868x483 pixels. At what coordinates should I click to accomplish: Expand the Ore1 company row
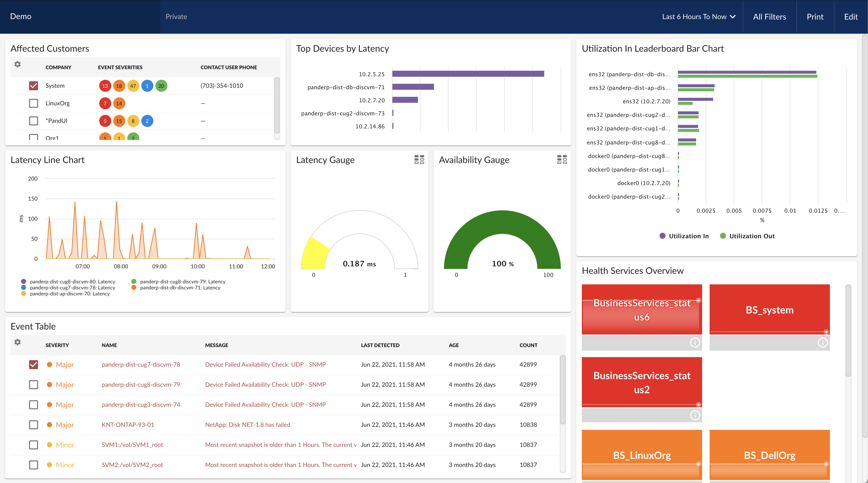(33, 139)
